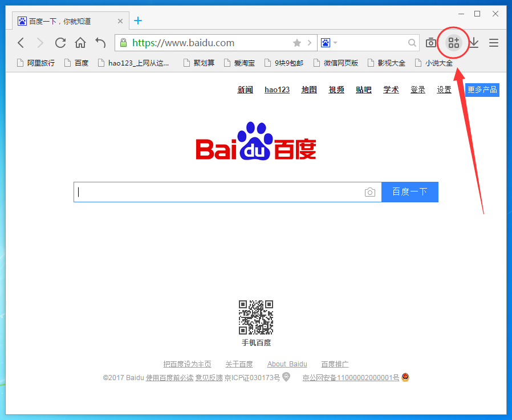Click the 更多产品 button
Viewport: 512px width, 420px height.
[x=482, y=90]
